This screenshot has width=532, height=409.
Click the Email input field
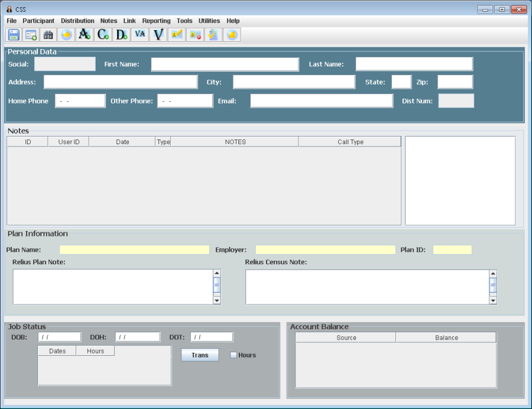click(x=322, y=101)
